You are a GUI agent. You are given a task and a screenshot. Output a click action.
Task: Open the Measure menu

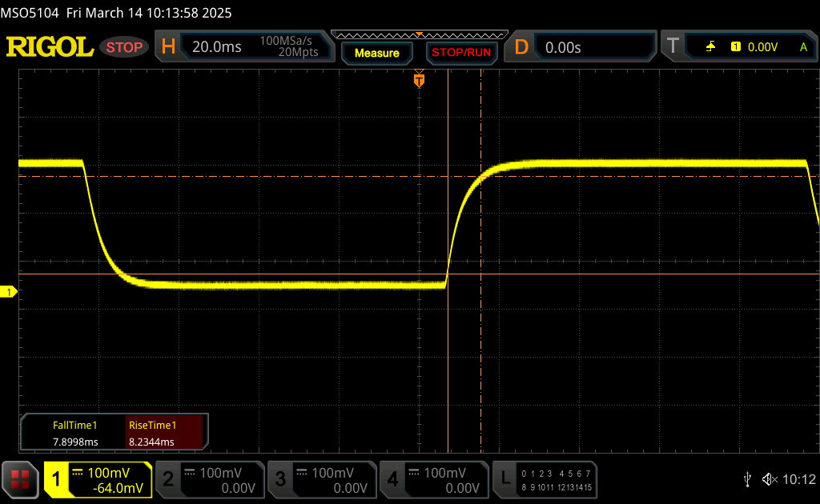point(377,53)
